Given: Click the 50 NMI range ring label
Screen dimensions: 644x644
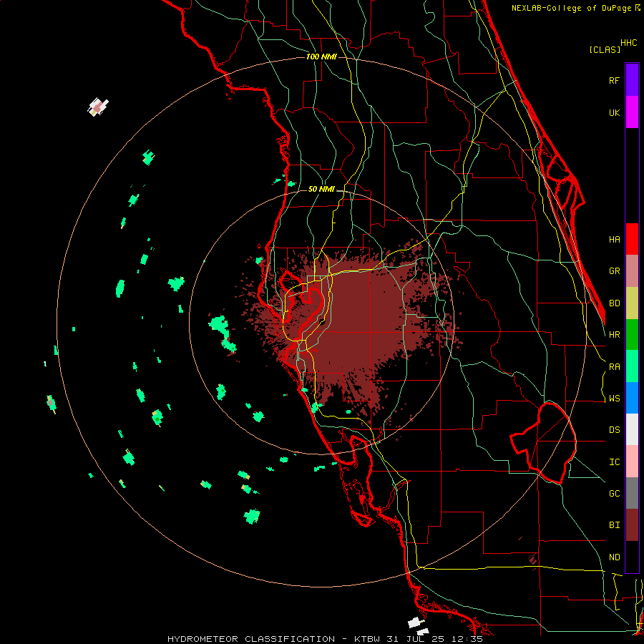Looking at the screenshot, I should point(321,189).
